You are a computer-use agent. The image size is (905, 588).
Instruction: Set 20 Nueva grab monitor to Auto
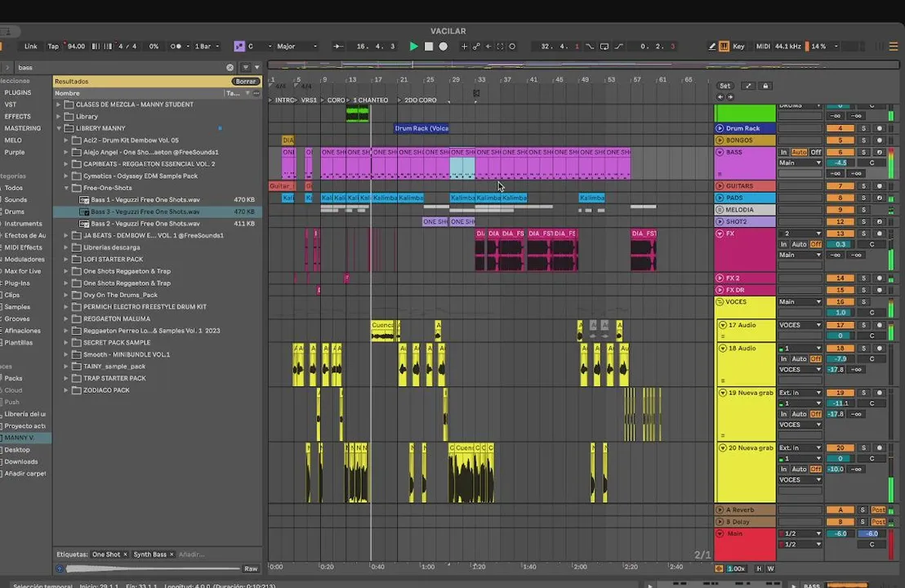pos(799,469)
